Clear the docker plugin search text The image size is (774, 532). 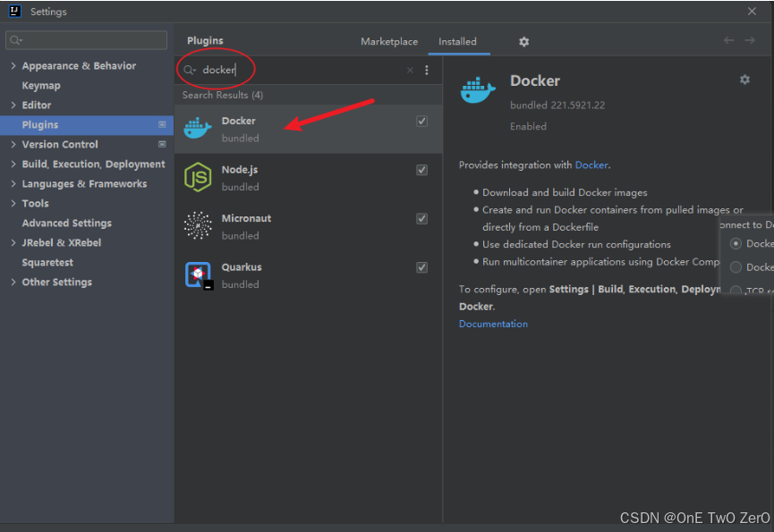pyautogui.click(x=410, y=70)
